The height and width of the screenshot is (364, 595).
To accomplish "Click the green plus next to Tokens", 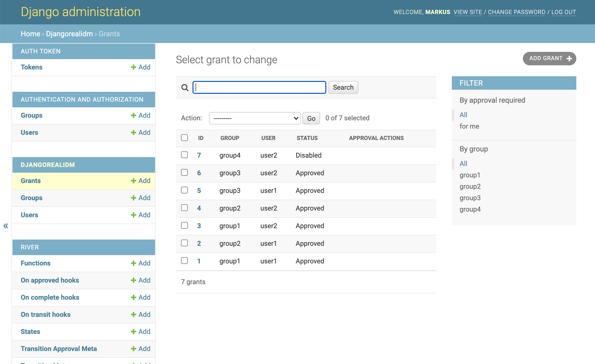I will (x=133, y=67).
